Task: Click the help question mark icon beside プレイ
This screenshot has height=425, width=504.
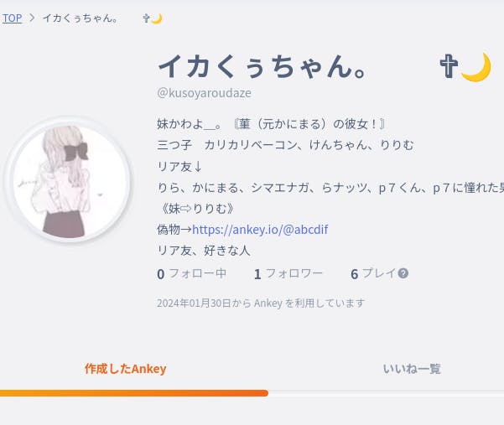Action: 403,273
